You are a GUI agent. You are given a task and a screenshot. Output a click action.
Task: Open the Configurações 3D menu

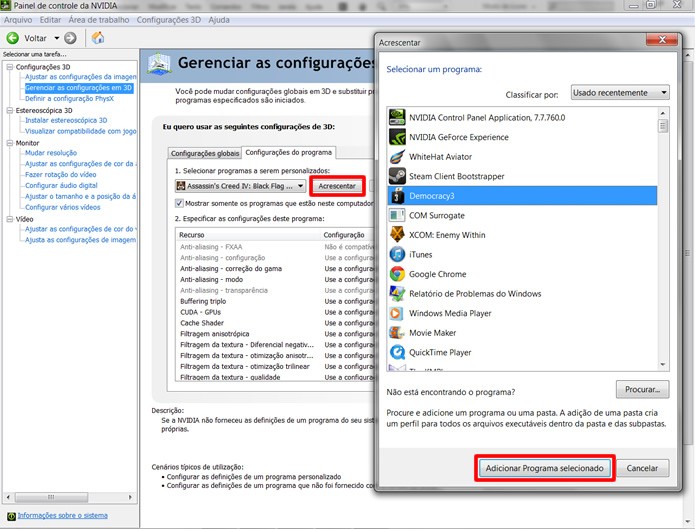click(x=168, y=20)
